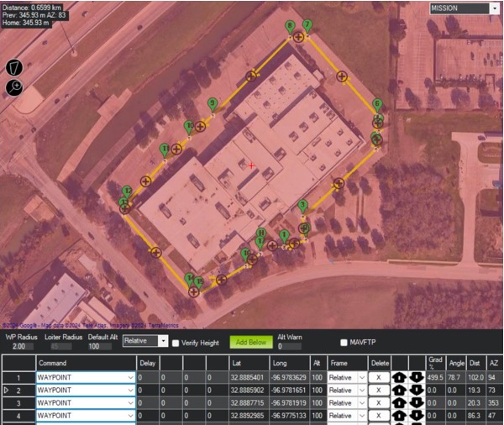Move waypoint 1 up with arrow icon
The height and width of the screenshot is (425, 504).
[x=400, y=378]
